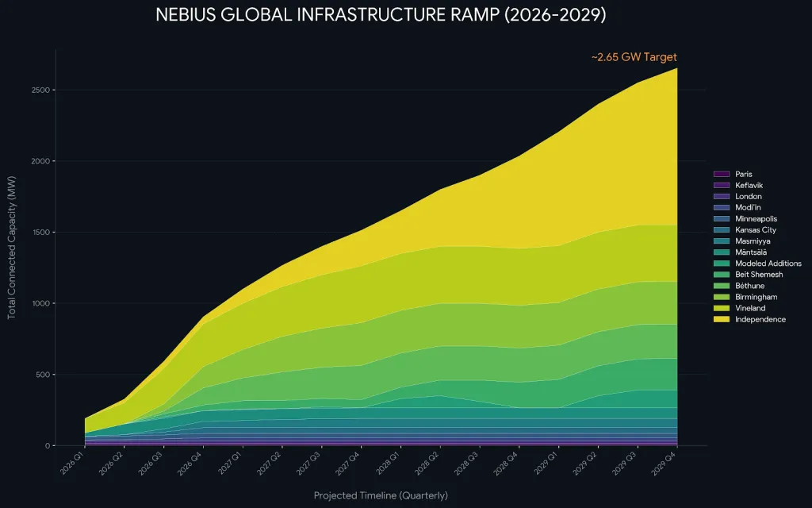Click the Keflavik legend color swatch
812x508 pixels.
click(x=722, y=185)
